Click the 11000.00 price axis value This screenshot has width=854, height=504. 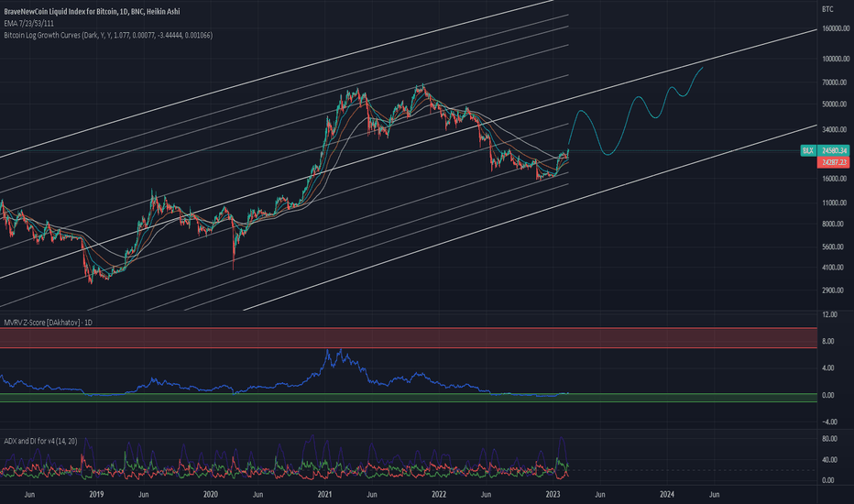(x=835, y=203)
